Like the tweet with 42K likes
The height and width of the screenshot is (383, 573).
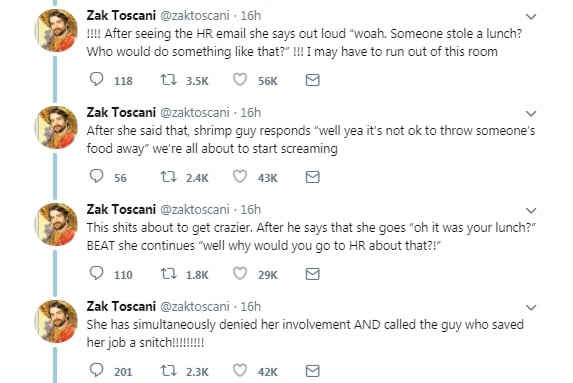click(x=240, y=370)
